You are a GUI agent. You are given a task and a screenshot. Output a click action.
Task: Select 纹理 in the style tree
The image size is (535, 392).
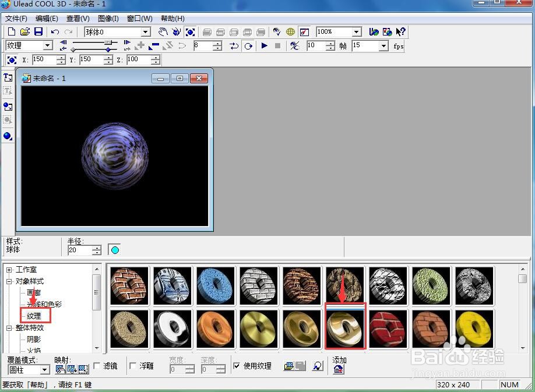[34, 316]
